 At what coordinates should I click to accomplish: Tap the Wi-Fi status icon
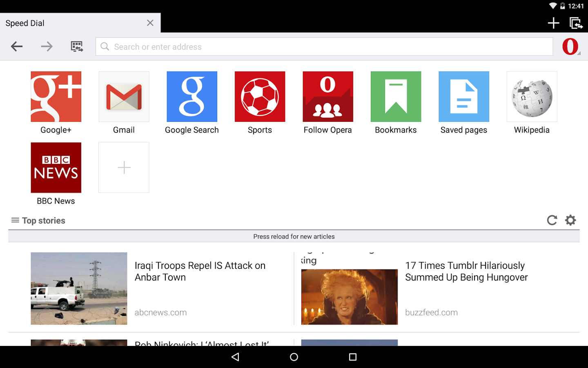click(552, 6)
